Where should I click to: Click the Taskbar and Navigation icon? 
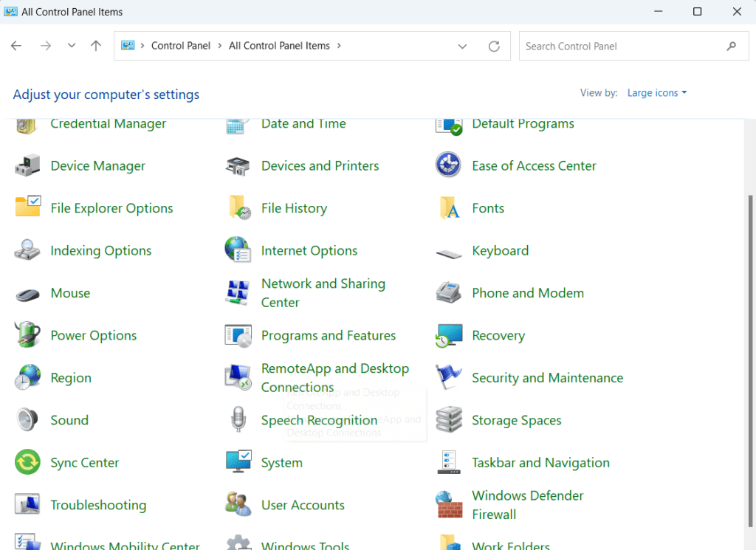pyautogui.click(x=449, y=462)
